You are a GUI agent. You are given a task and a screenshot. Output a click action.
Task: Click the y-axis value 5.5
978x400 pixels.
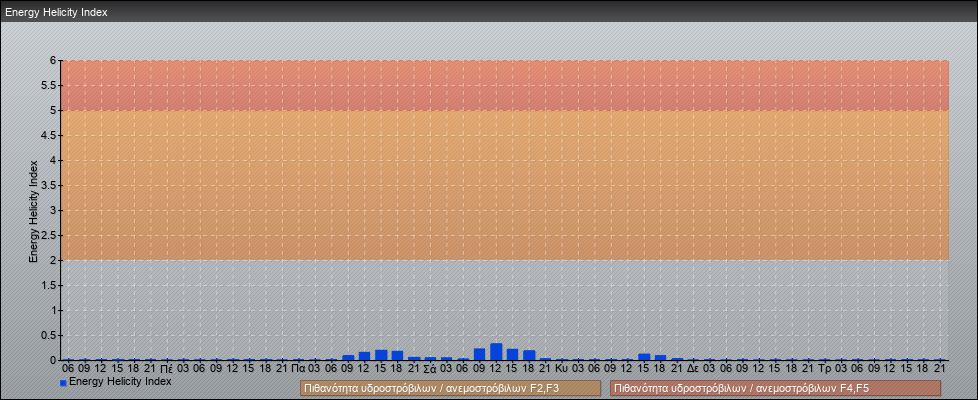(49, 85)
